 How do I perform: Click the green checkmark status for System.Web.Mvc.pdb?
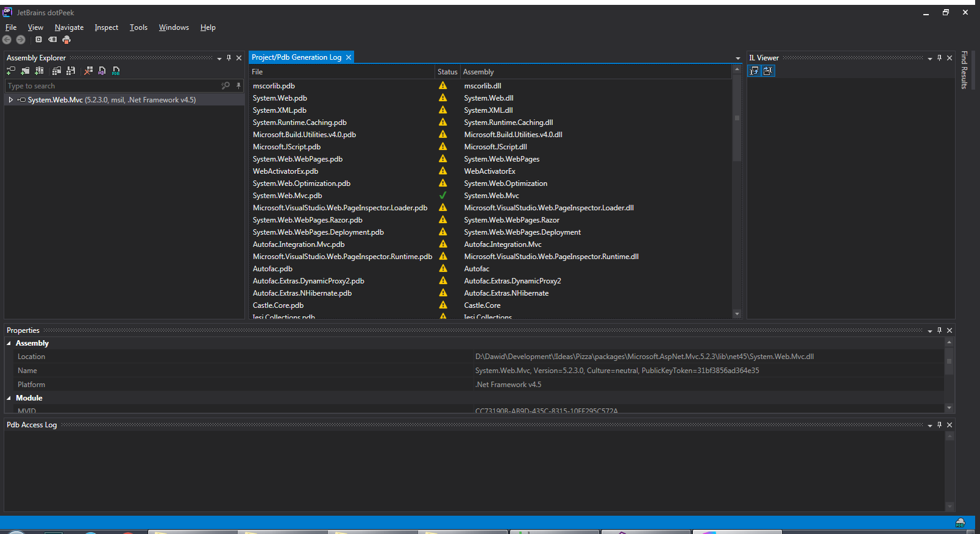(443, 196)
